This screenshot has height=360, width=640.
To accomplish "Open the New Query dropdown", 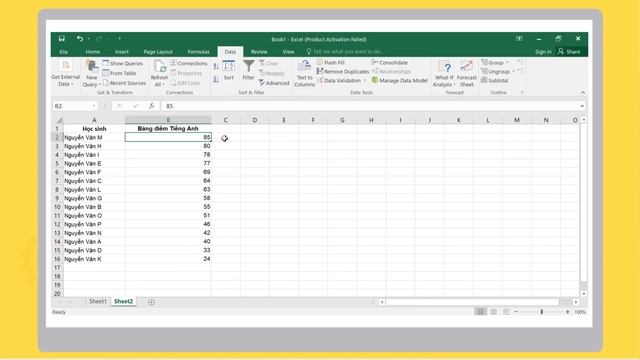I will (x=91, y=73).
